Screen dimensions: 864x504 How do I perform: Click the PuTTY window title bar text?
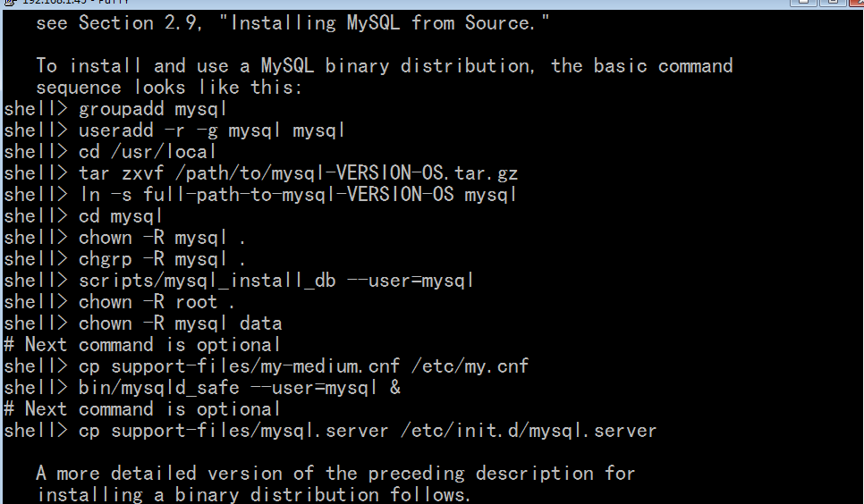75,2
